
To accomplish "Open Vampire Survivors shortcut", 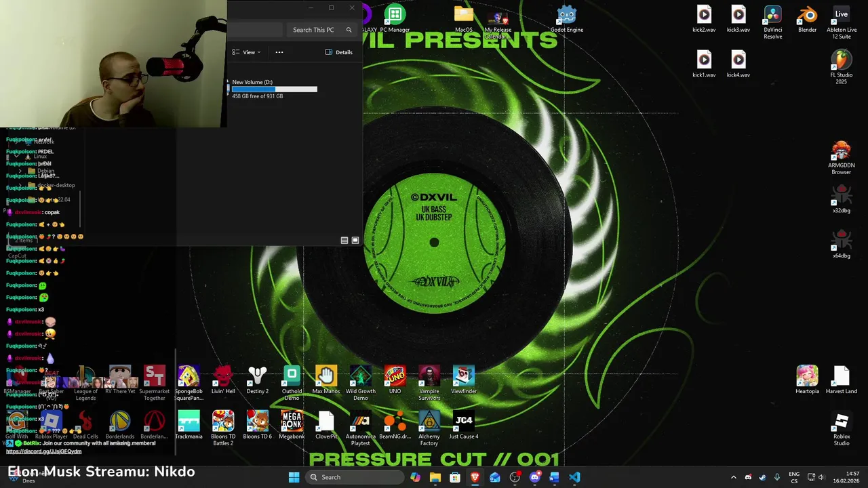I will click(429, 384).
